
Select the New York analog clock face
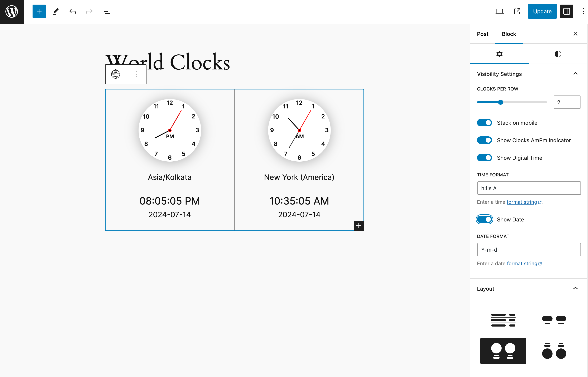299,130
